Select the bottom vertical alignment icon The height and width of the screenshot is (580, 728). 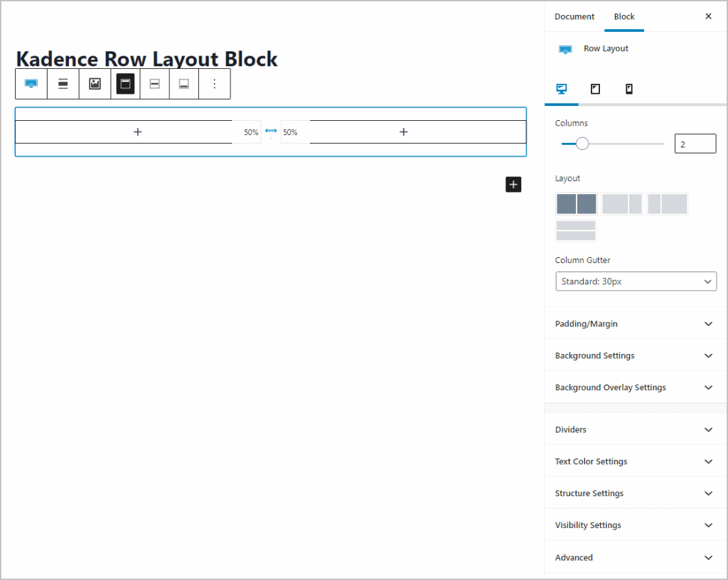(x=184, y=84)
